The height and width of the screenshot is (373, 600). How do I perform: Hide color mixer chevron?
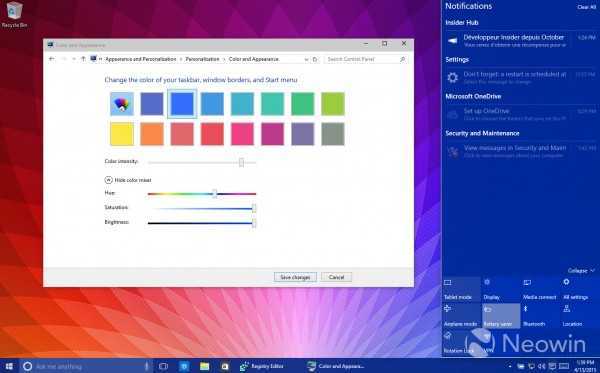108,180
